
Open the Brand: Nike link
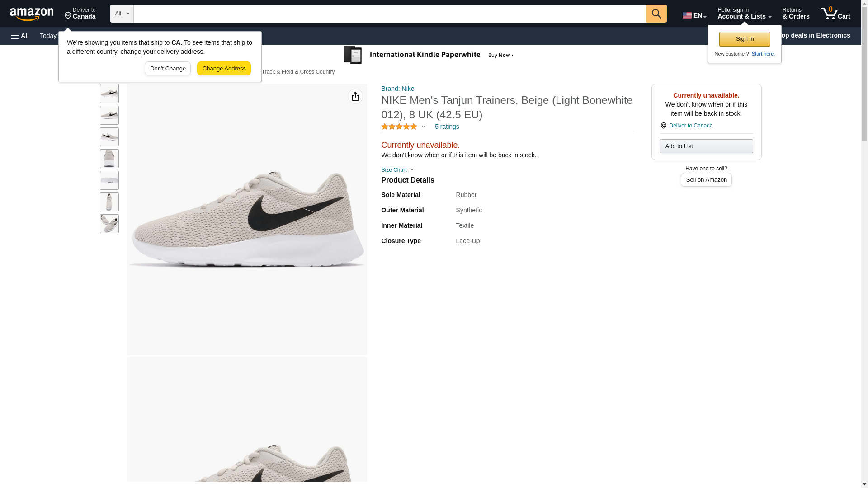(x=398, y=89)
